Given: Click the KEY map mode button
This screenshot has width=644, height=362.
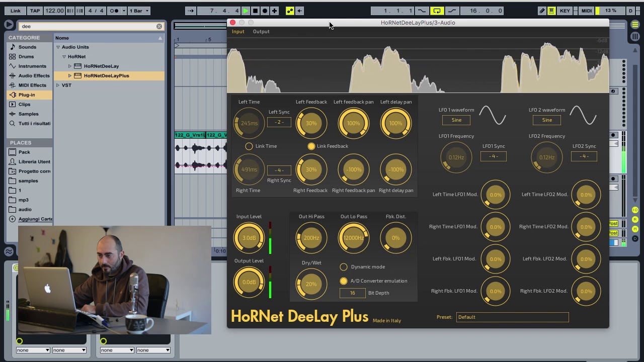Looking at the screenshot, I should point(565,11).
